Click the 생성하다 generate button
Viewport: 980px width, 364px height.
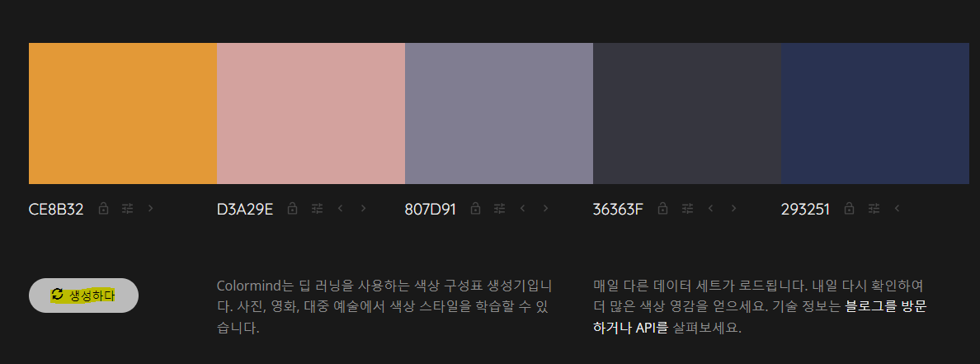click(x=83, y=295)
